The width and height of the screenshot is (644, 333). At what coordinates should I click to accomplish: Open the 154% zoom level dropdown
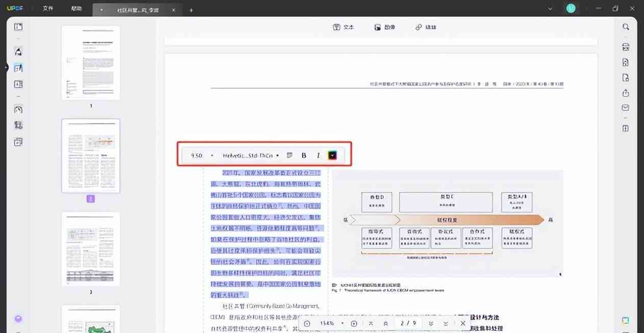[331, 323]
